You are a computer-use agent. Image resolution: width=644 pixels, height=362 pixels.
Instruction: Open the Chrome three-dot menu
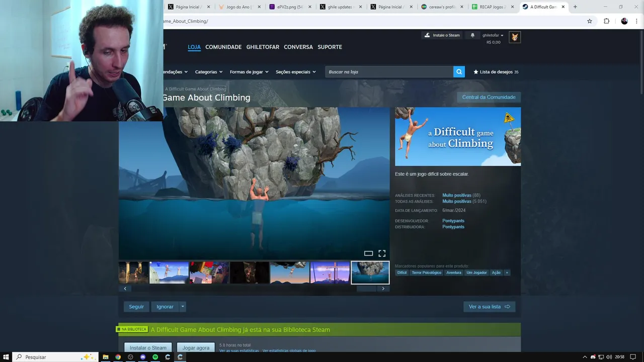point(636,21)
